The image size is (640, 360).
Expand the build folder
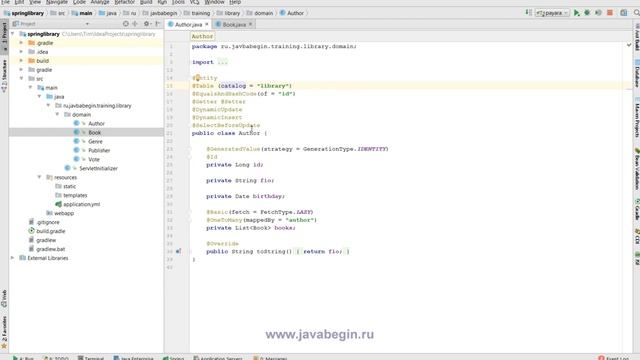21,61
